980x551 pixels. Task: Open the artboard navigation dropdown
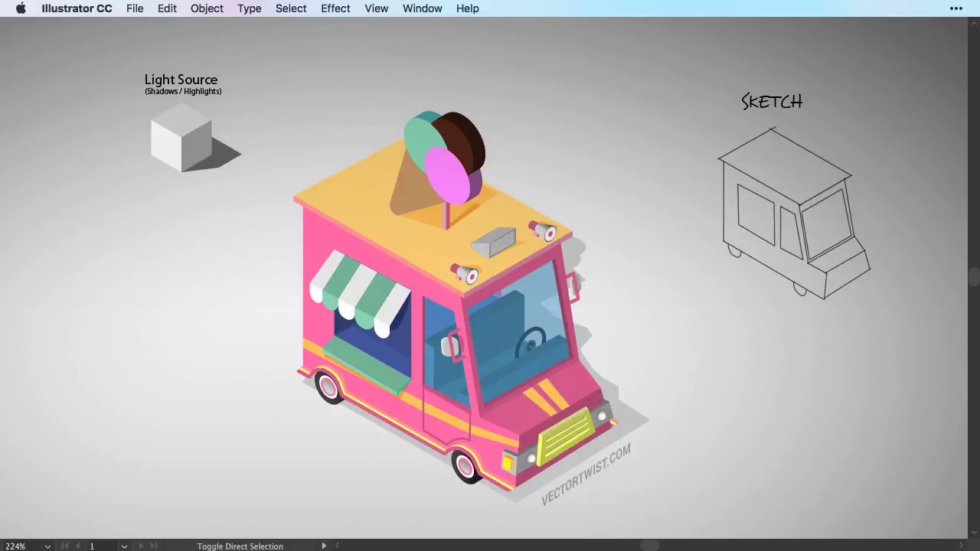[124, 546]
